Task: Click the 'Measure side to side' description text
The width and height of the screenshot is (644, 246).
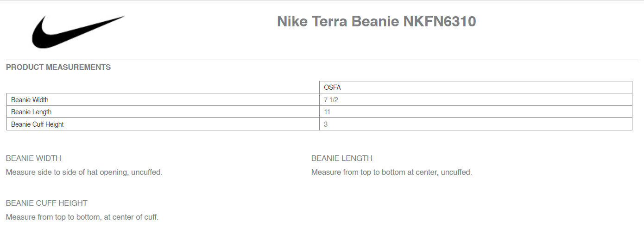Action: coord(84,172)
